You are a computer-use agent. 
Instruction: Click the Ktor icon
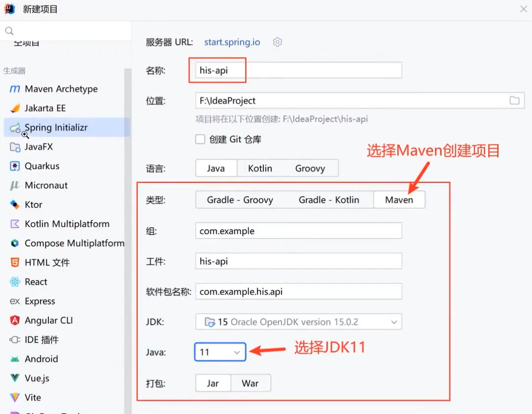tap(15, 205)
